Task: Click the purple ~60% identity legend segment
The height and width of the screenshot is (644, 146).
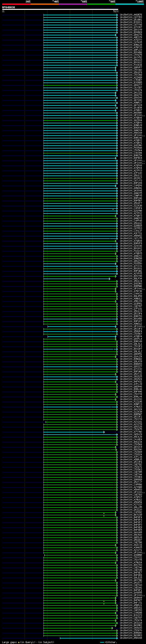Action: point(73,4)
